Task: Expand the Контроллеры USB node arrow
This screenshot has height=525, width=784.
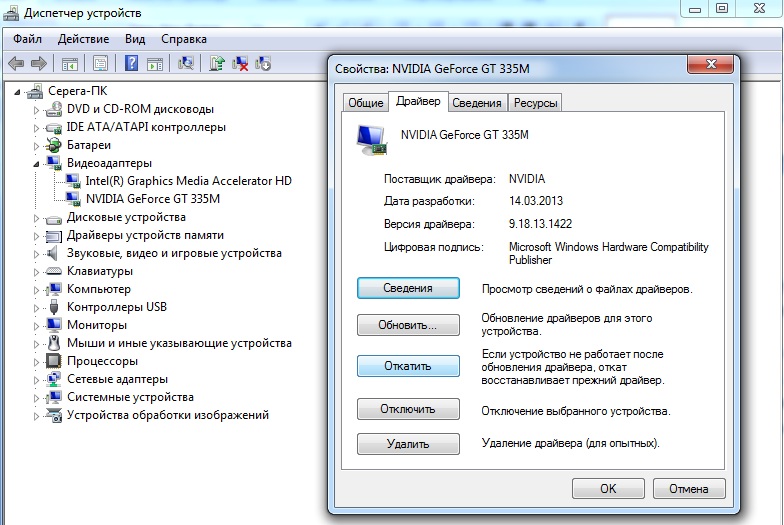Action: tap(36, 308)
